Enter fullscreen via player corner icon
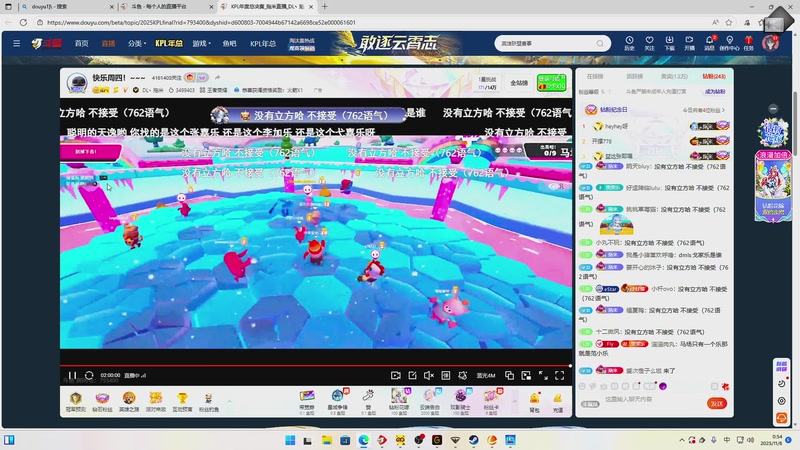 (560, 376)
